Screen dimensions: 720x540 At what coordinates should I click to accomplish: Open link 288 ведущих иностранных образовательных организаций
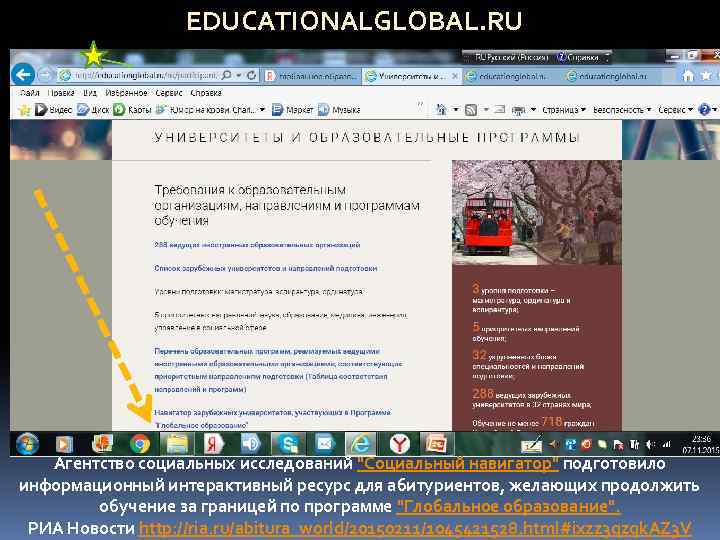257,245
